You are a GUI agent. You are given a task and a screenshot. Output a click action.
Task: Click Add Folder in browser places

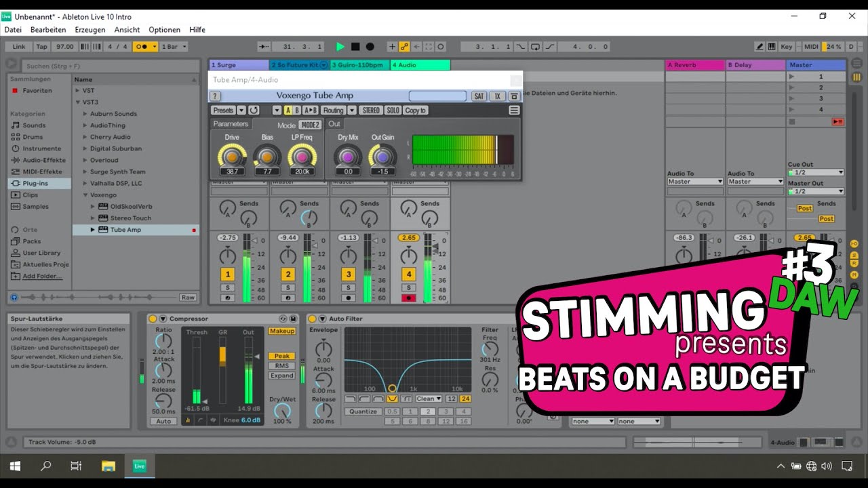42,276
